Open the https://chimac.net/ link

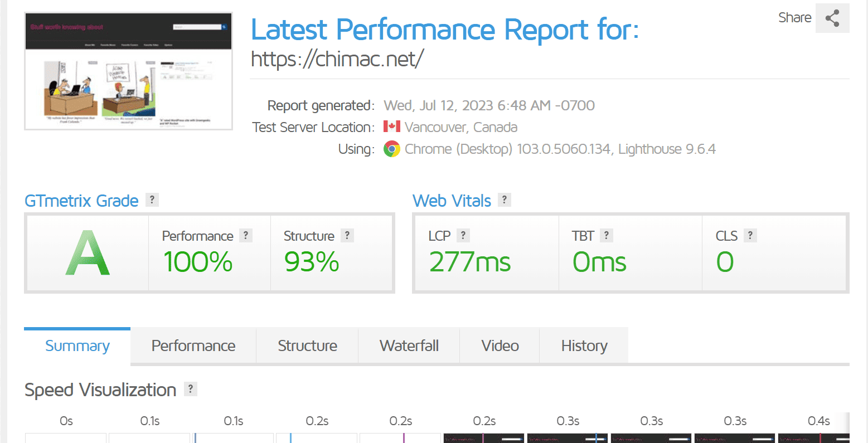[337, 59]
